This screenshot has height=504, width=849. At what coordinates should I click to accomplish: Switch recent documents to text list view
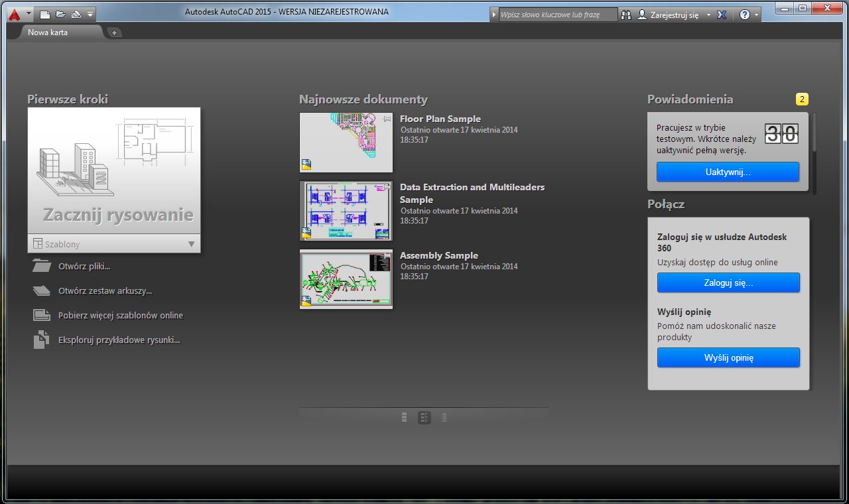444,417
